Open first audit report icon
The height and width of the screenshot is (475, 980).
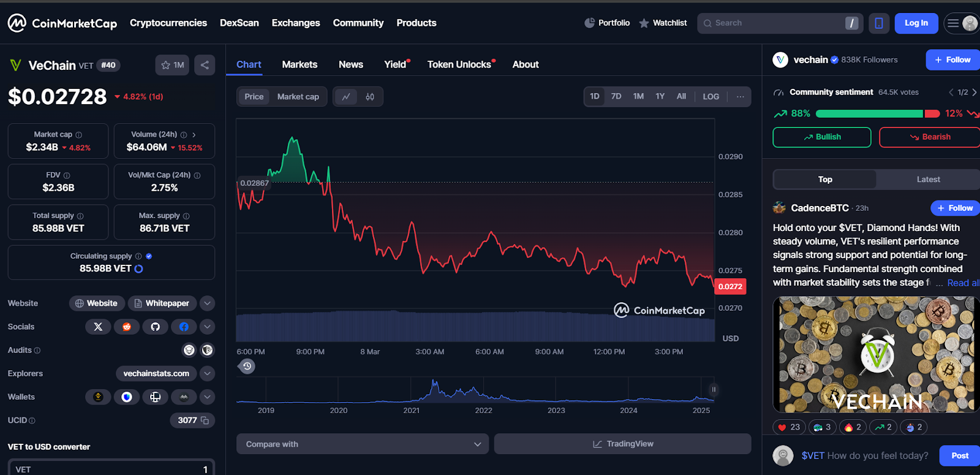coord(189,350)
